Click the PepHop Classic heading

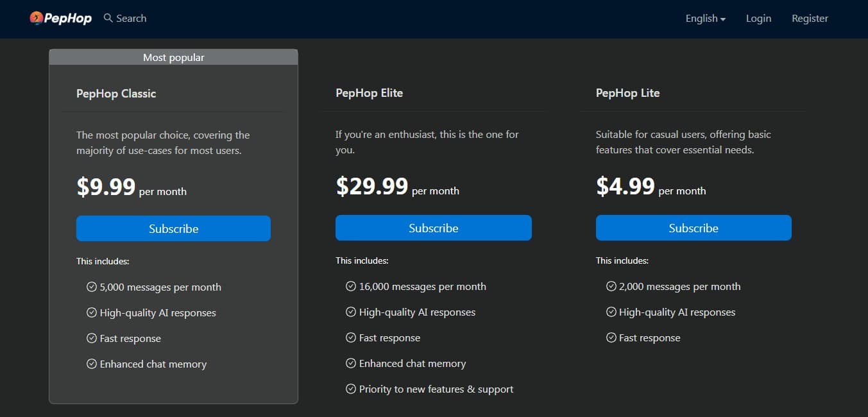point(116,94)
